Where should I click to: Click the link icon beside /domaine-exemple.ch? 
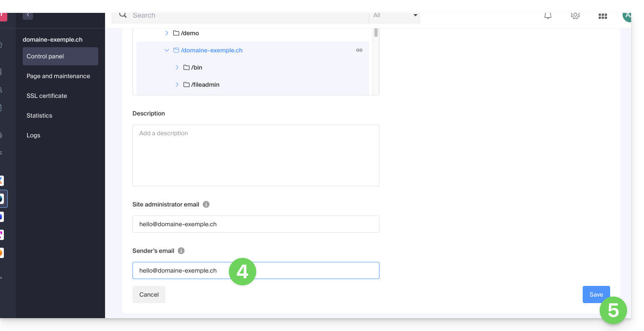pos(359,50)
